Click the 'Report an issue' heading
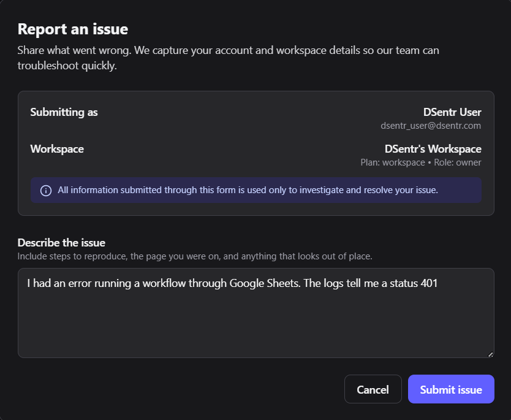 (x=73, y=29)
